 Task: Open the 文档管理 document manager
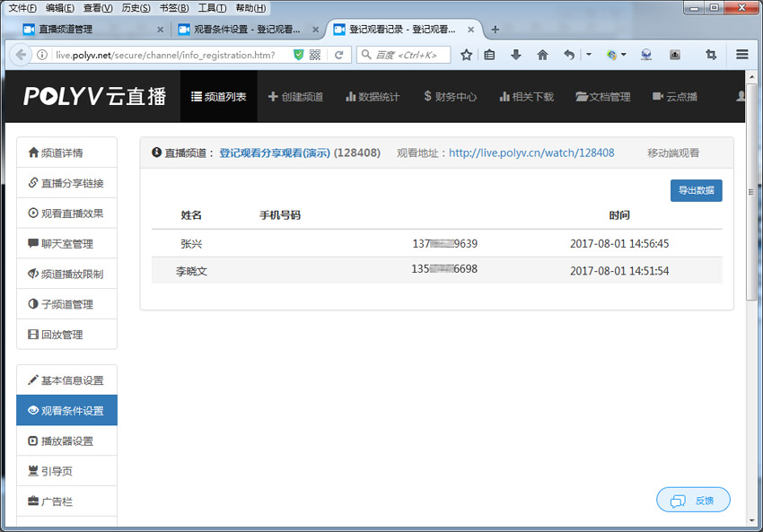pos(603,96)
